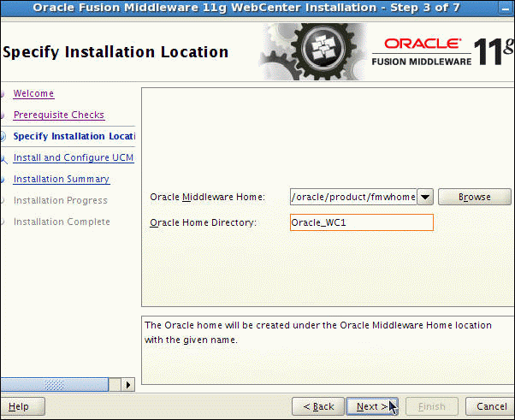Open installer Help

click(x=22, y=406)
